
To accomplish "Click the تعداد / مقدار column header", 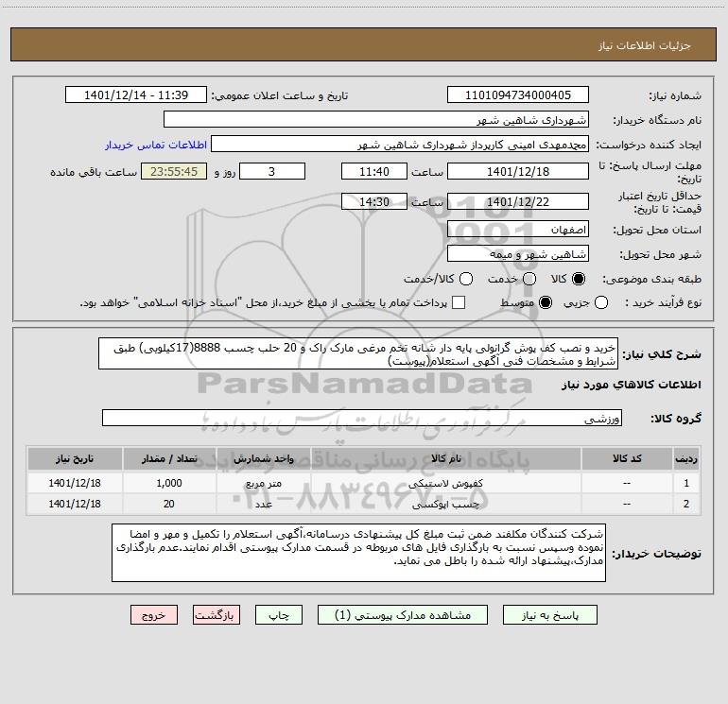I will (x=169, y=458).
